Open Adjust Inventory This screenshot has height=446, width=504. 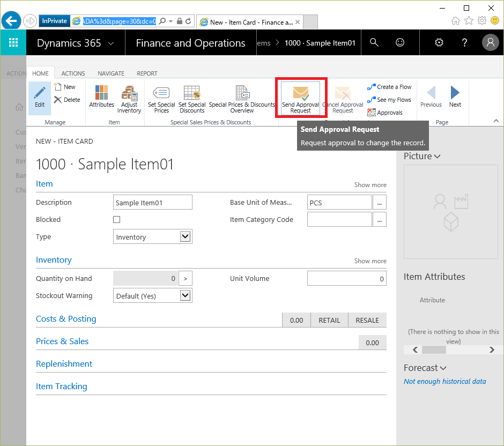coord(129,99)
